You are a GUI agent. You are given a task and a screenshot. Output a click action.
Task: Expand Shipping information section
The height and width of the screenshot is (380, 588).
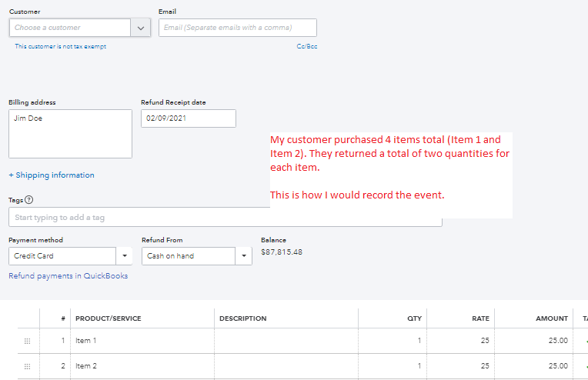(x=52, y=175)
